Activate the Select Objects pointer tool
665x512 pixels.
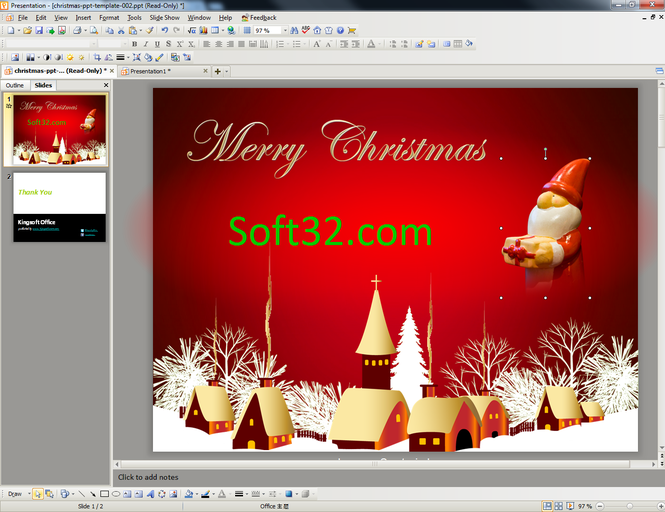[x=38, y=494]
